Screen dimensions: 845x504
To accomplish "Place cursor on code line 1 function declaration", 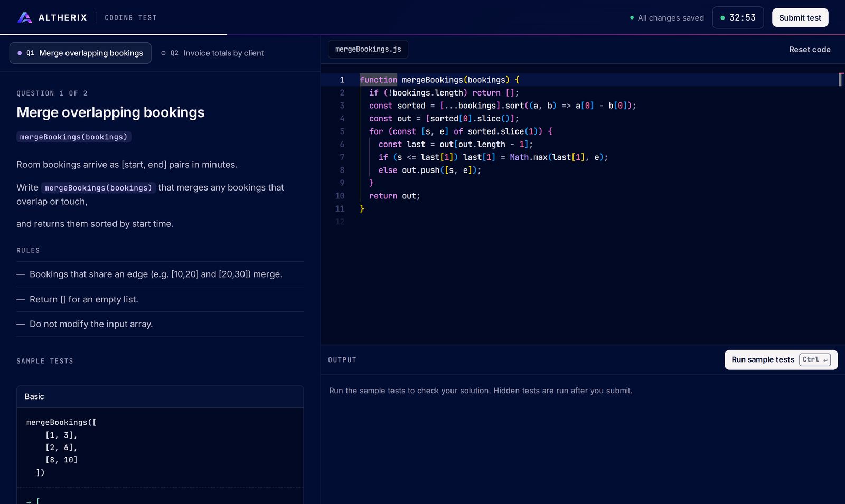I will coord(439,80).
